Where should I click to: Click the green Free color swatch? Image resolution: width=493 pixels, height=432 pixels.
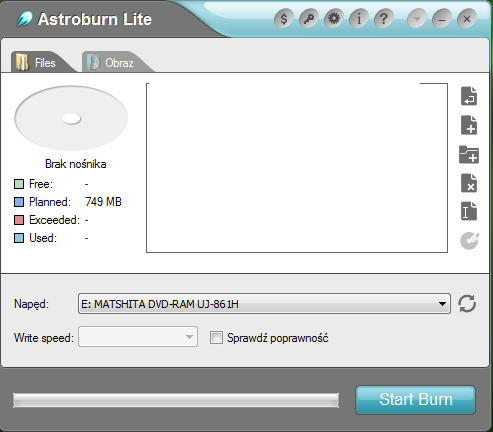[19, 184]
